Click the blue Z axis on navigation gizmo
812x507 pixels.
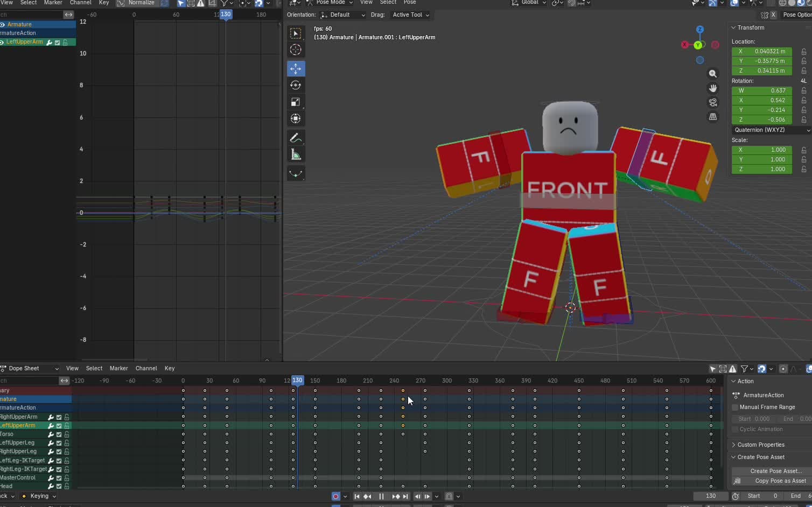pyautogui.click(x=700, y=30)
